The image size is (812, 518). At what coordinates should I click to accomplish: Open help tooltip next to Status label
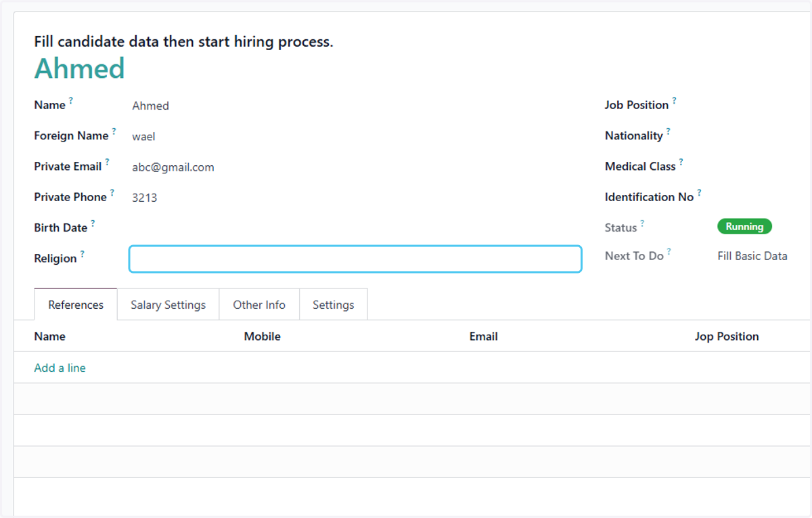click(x=642, y=223)
